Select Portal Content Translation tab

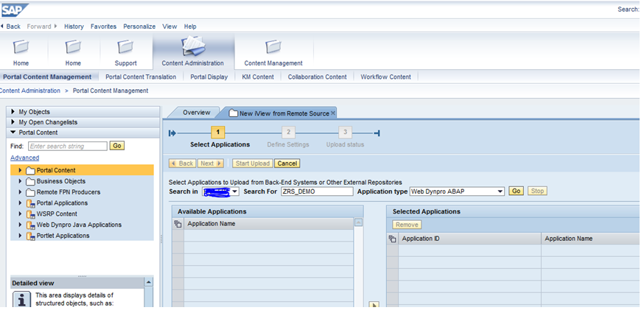pyautogui.click(x=141, y=77)
